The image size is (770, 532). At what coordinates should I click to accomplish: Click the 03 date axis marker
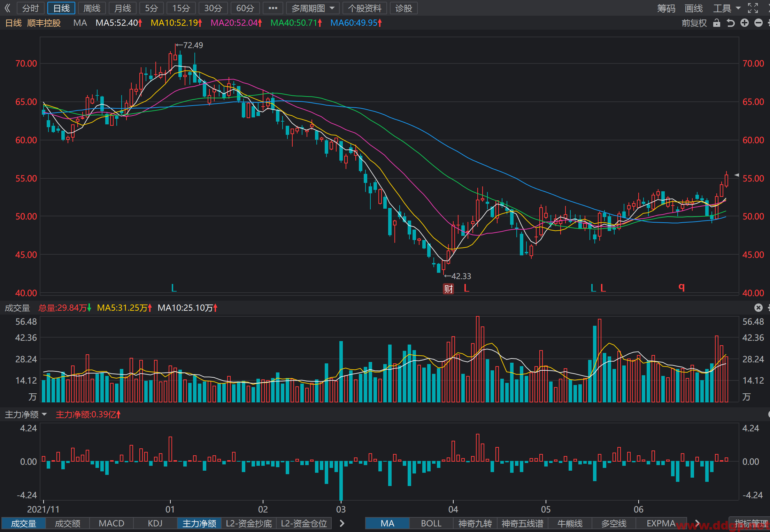pyautogui.click(x=341, y=509)
